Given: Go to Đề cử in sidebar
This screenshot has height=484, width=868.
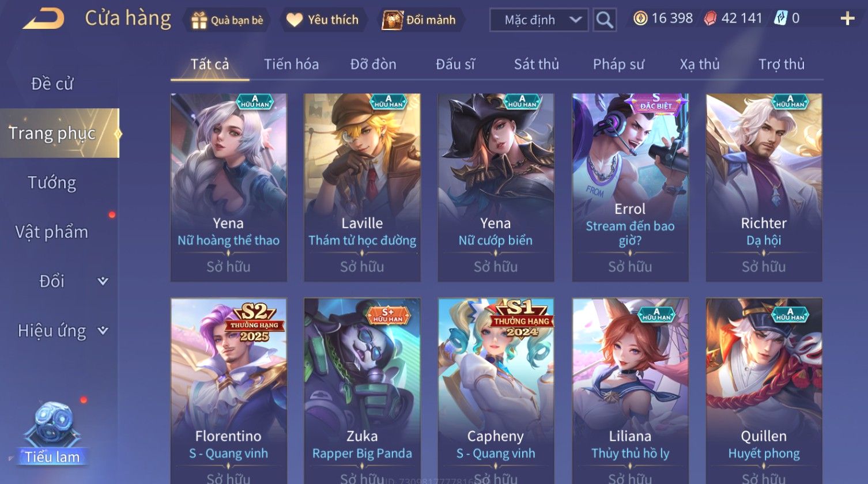Looking at the screenshot, I should click(52, 84).
